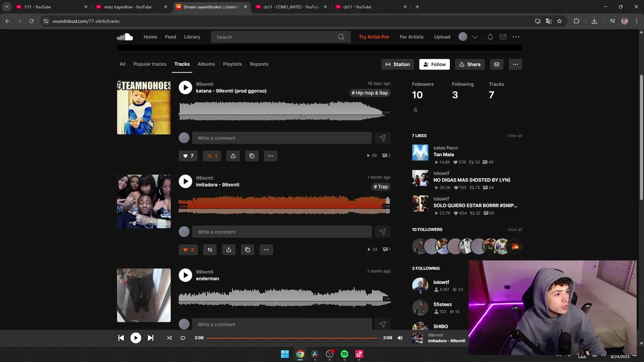Toggle repost on katana track
Screen dimensions: 644x362
click(x=212, y=156)
